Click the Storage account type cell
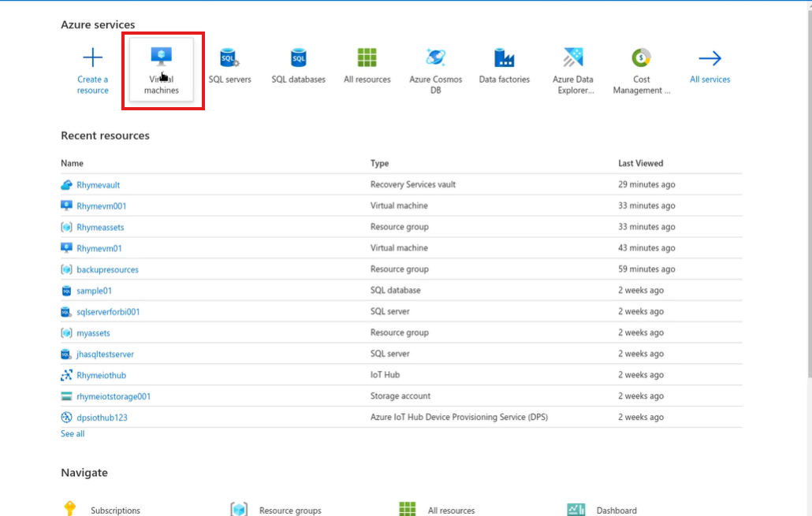 pyautogui.click(x=400, y=396)
